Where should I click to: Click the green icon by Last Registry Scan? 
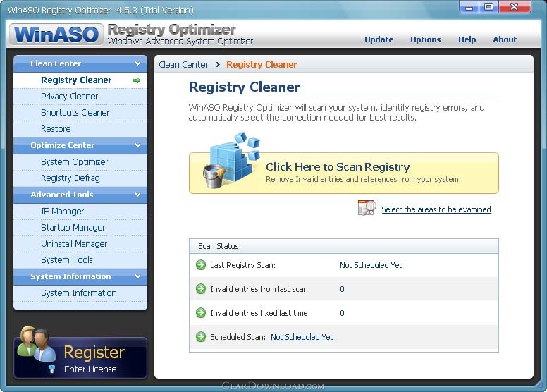point(201,265)
